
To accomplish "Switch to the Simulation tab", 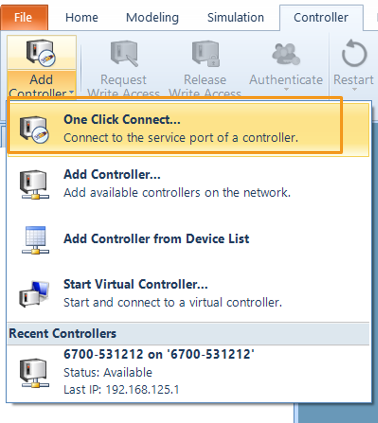I will 235,17.
